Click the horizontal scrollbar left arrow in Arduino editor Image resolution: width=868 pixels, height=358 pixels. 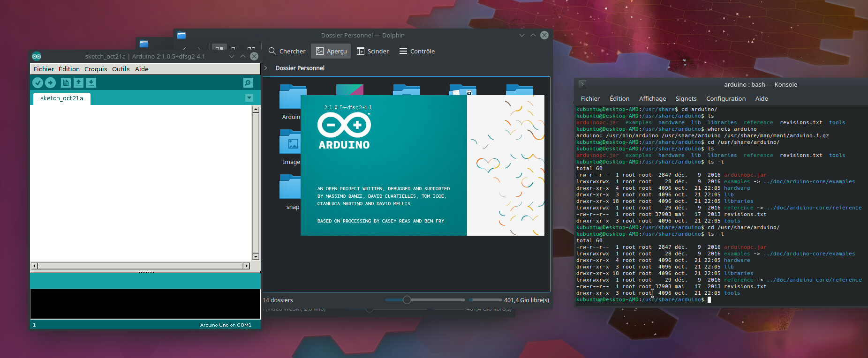click(x=34, y=266)
